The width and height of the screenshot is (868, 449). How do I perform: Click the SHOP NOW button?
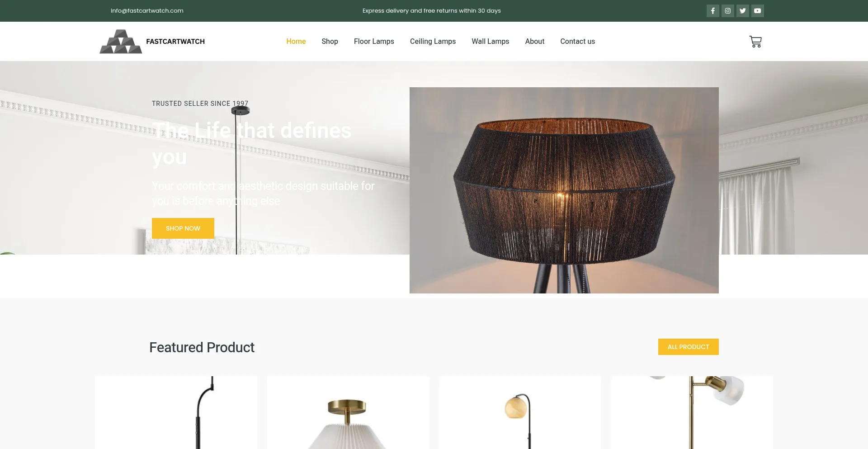(183, 228)
